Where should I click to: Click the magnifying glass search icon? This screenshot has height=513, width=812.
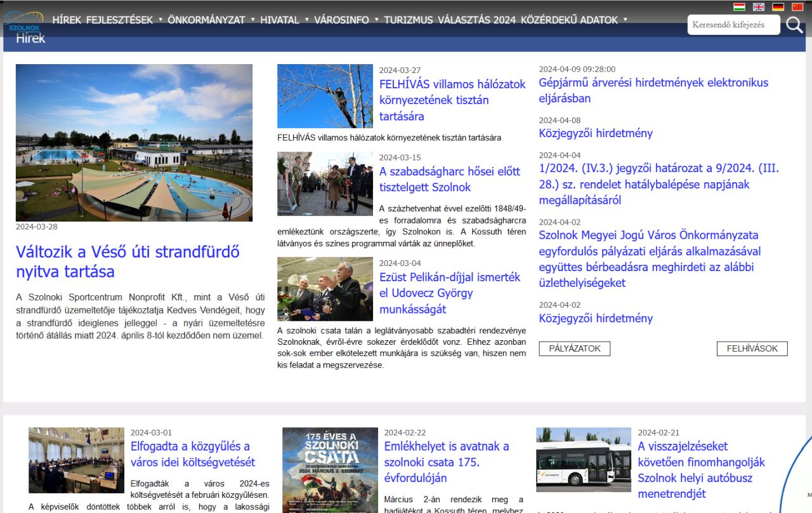click(x=794, y=25)
